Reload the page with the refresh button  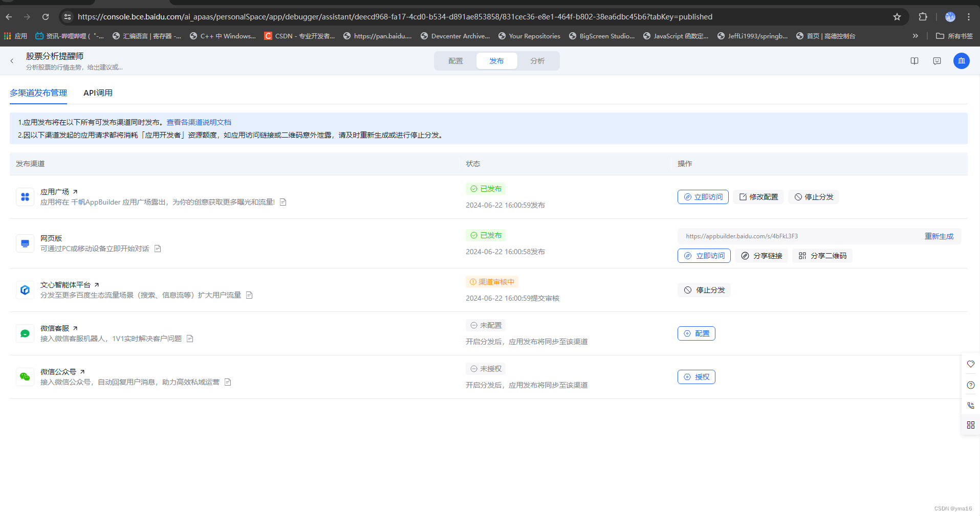46,17
